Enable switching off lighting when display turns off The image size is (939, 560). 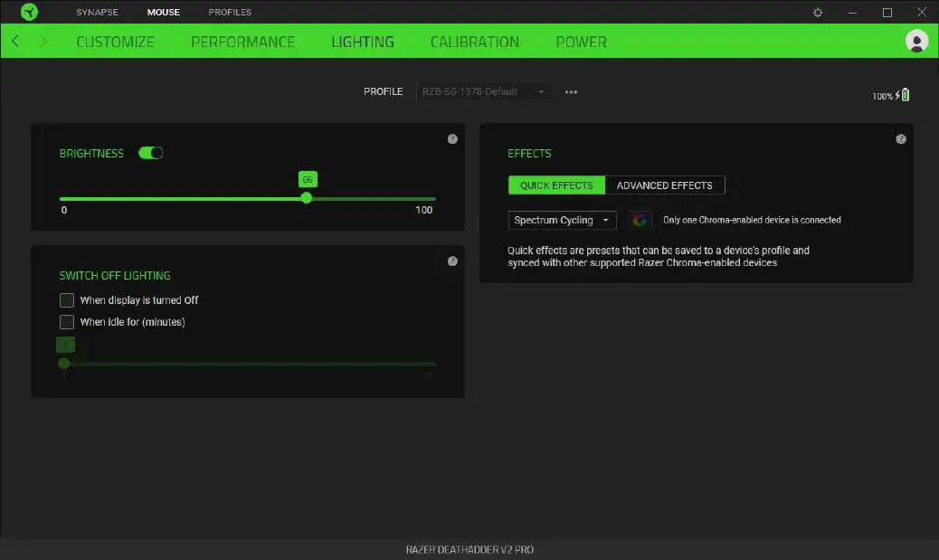(67, 299)
